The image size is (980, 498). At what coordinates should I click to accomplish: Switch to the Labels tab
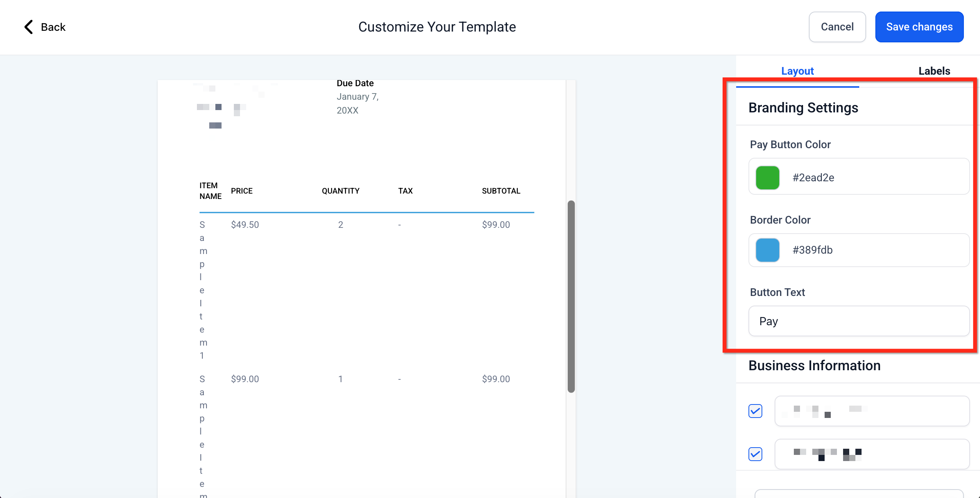tap(934, 71)
